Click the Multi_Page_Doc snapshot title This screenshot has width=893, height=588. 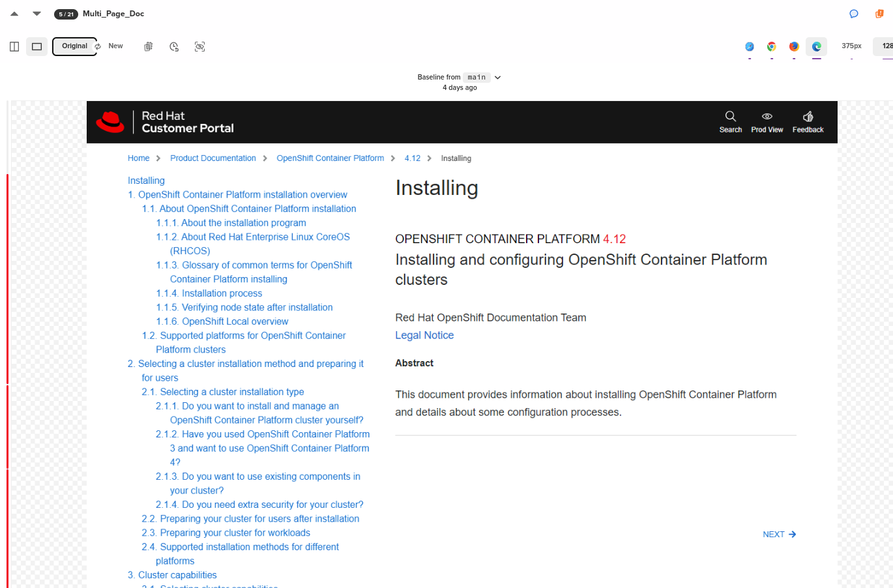[113, 14]
